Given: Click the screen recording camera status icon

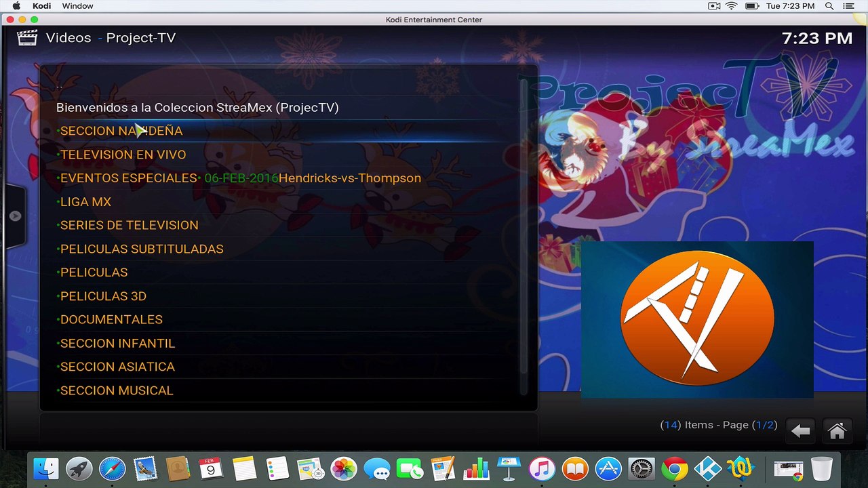Looking at the screenshot, I should click(714, 6).
